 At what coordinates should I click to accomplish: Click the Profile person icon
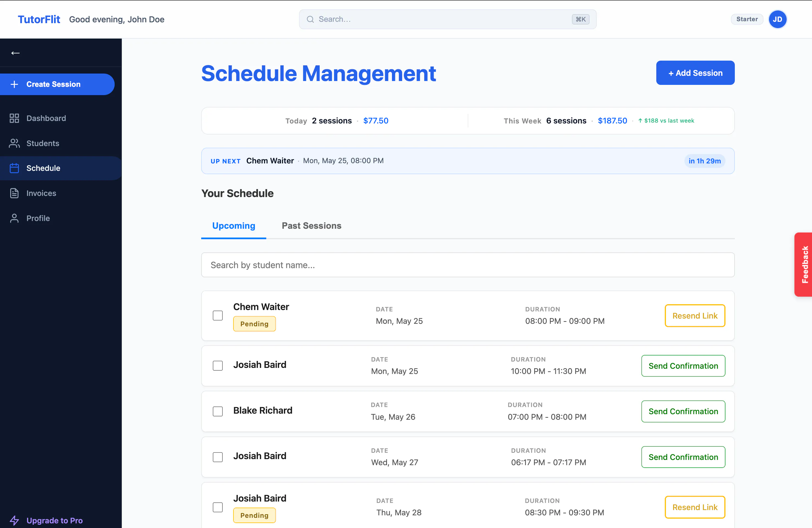[x=14, y=218]
